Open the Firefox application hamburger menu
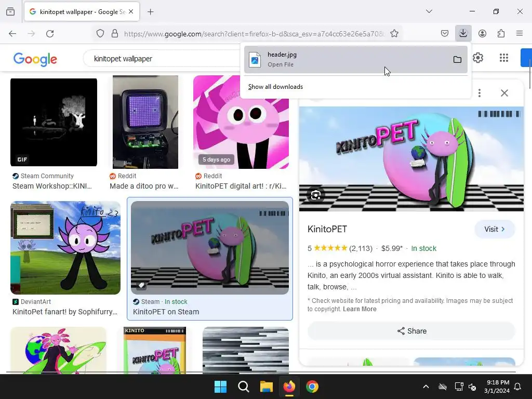This screenshot has height=399, width=532. coord(520,33)
